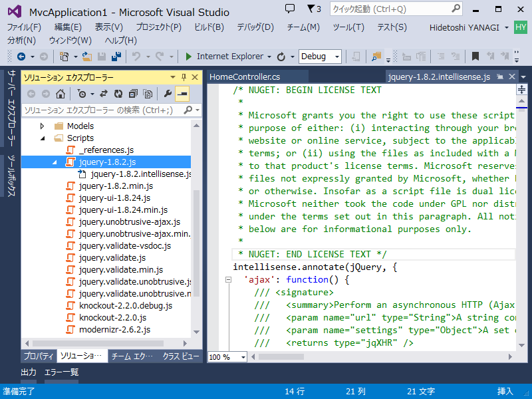Open the Solution Explorer search options dropdown

pos(197,110)
